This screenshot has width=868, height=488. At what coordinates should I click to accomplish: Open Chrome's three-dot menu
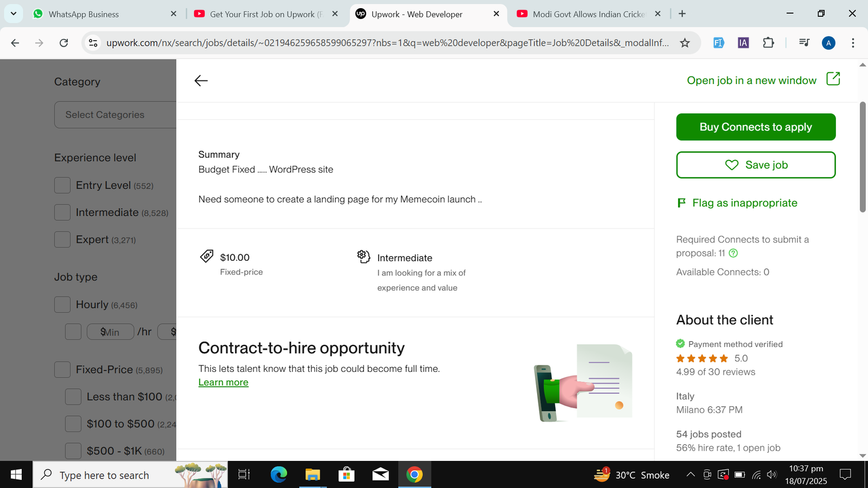(853, 43)
